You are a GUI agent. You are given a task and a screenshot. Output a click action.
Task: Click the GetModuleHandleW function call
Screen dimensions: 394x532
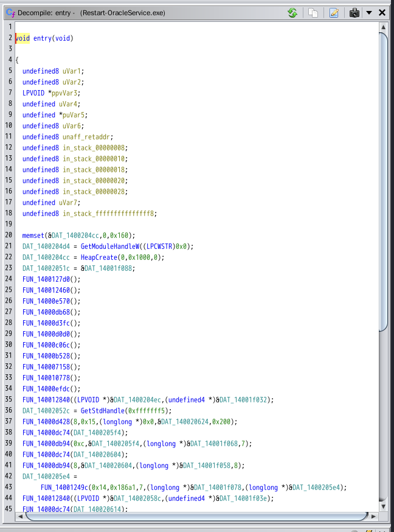109,247
